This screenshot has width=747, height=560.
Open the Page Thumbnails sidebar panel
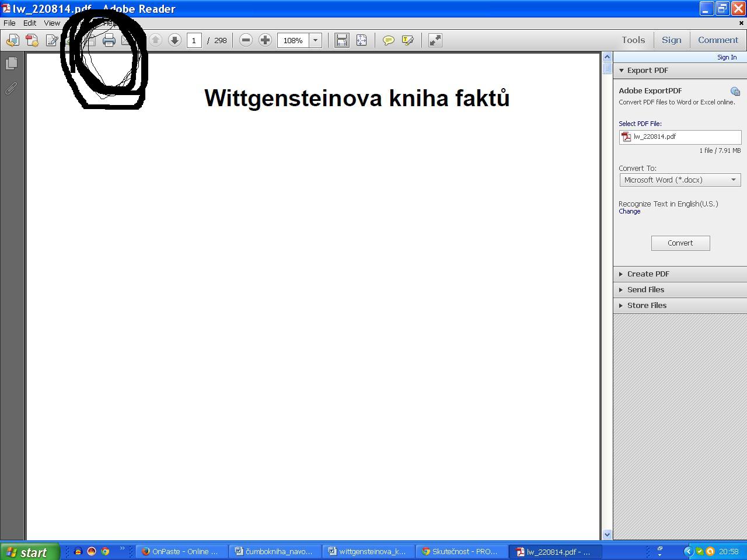click(x=12, y=64)
